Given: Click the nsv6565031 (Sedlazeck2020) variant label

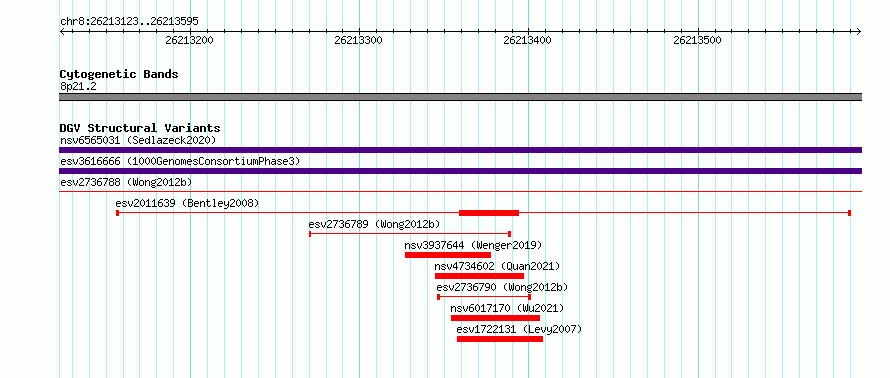Looking at the screenshot, I should 138,140.
